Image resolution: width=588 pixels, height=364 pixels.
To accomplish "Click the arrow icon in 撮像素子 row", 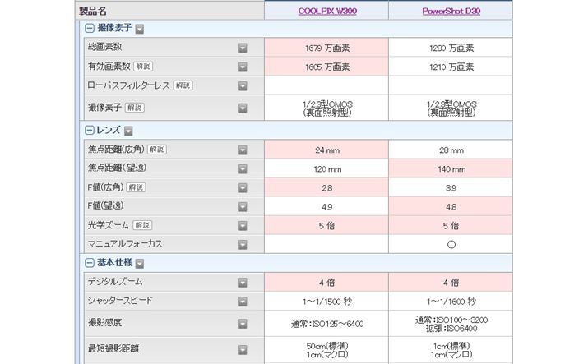I will click(243, 108).
